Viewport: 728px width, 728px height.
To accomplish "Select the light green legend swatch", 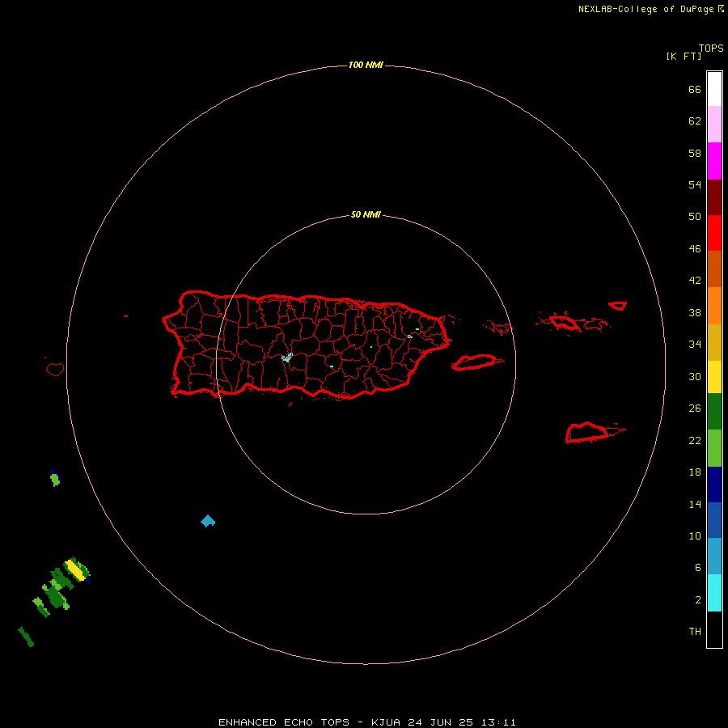I will click(714, 448).
